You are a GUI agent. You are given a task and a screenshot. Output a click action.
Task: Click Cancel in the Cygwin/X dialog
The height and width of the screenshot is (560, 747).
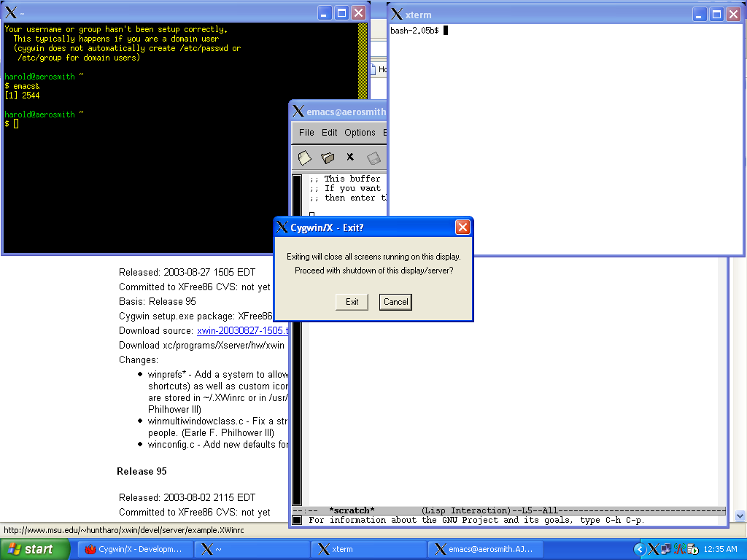[x=396, y=302]
